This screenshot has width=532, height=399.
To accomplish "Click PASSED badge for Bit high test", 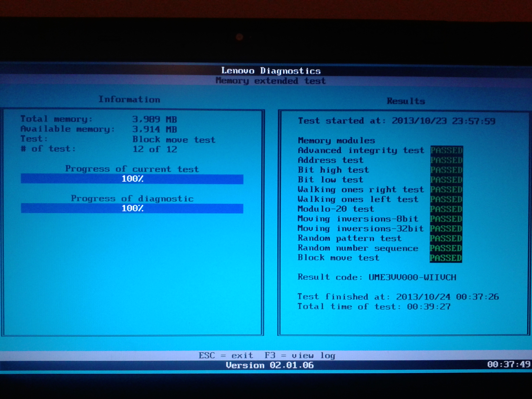I will tap(447, 170).
